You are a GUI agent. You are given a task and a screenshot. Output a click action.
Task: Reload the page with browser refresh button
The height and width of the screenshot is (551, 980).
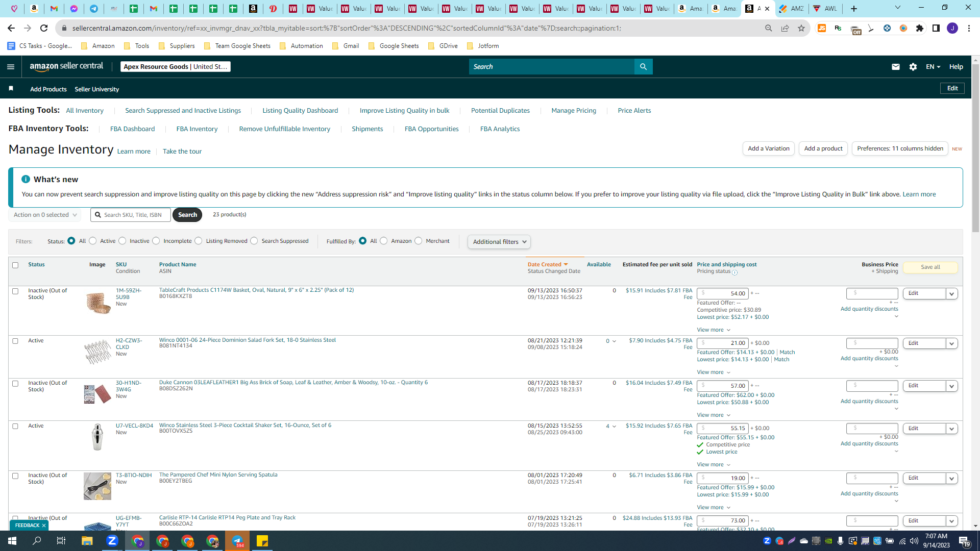44,28
